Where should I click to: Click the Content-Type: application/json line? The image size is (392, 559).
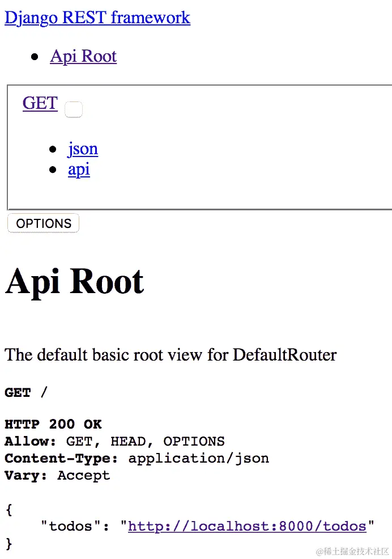137,459
